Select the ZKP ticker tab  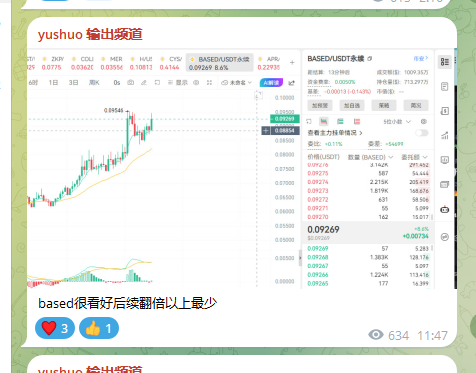[52, 63]
